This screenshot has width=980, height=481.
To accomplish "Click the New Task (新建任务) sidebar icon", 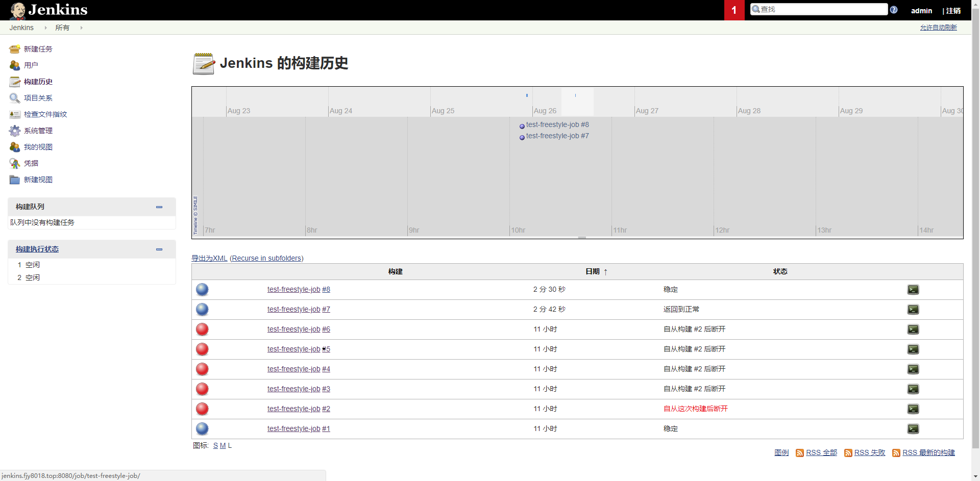I will point(15,49).
